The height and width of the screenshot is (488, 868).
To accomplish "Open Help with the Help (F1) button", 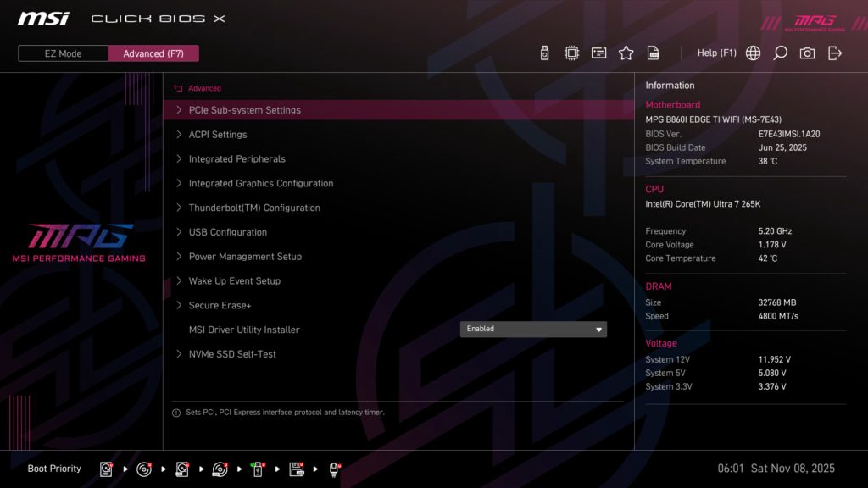I will tap(716, 53).
